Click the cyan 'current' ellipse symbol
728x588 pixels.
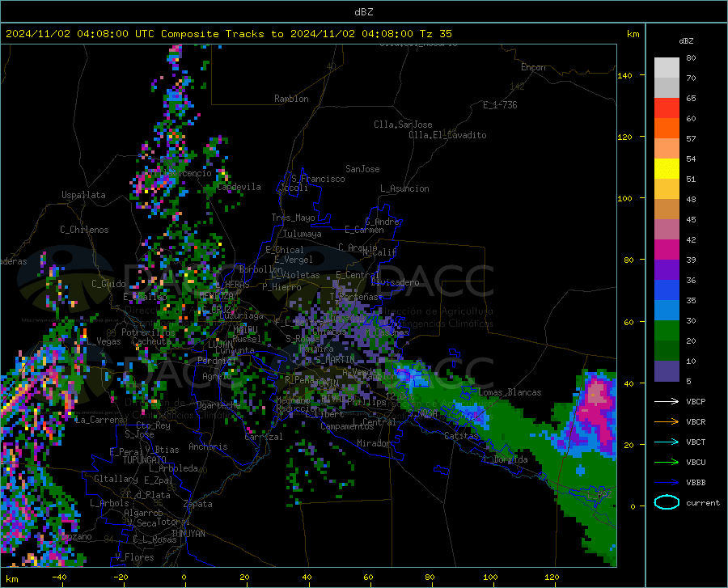point(667,502)
